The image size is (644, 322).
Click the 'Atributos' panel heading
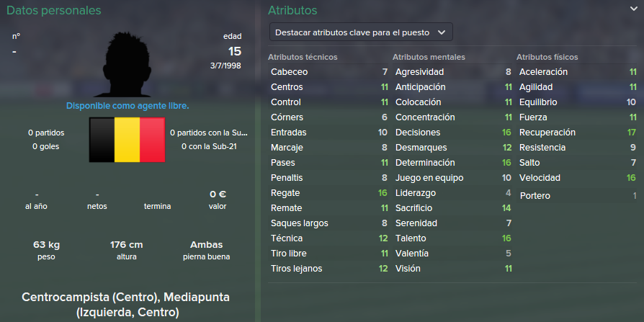point(292,11)
